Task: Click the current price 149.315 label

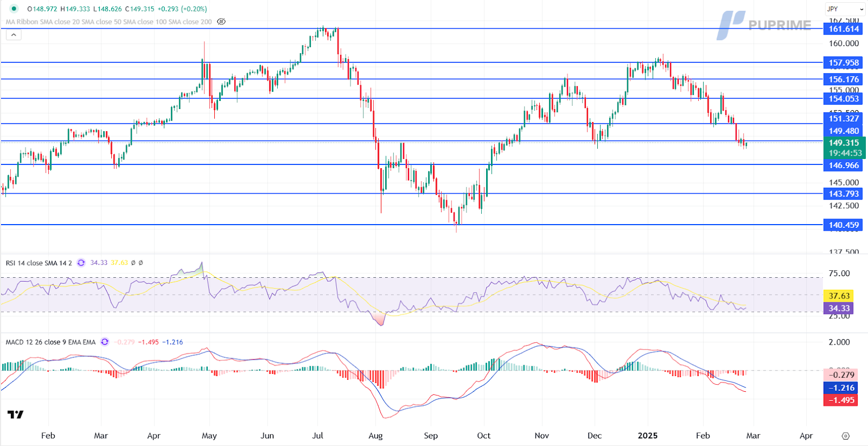Action: click(844, 143)
